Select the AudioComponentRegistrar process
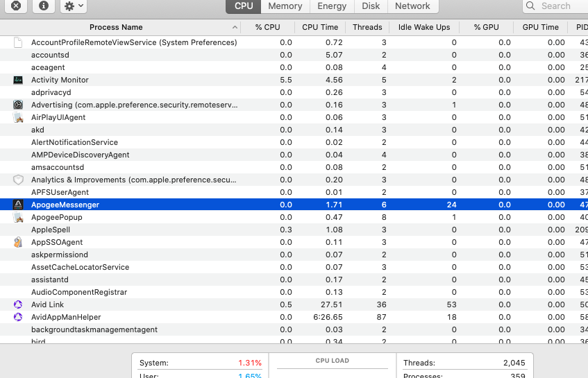Image resolution: width=588 pixels, height=378 pixels. (294, 292)
